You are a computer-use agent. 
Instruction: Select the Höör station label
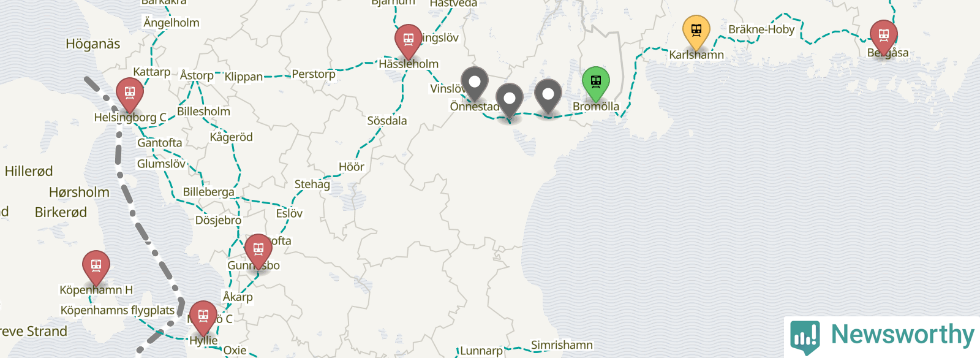click(352, 167)
